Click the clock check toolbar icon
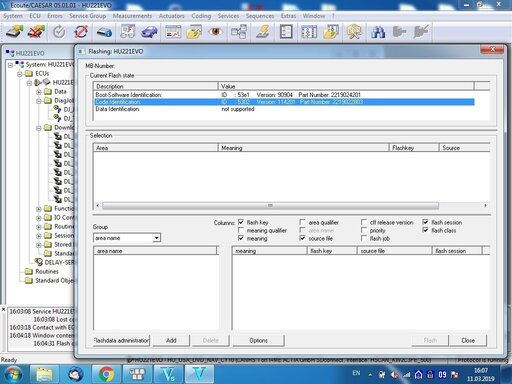 pos(59,32)
